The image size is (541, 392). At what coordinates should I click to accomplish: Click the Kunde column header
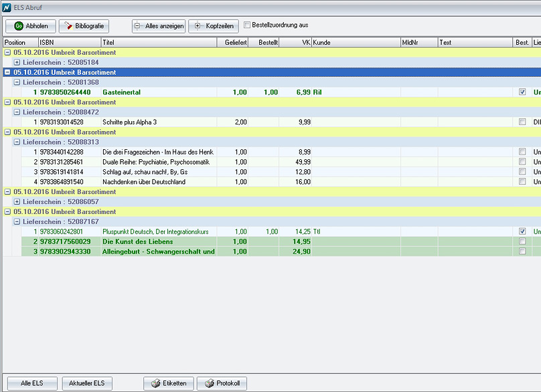tap(355, 43)
